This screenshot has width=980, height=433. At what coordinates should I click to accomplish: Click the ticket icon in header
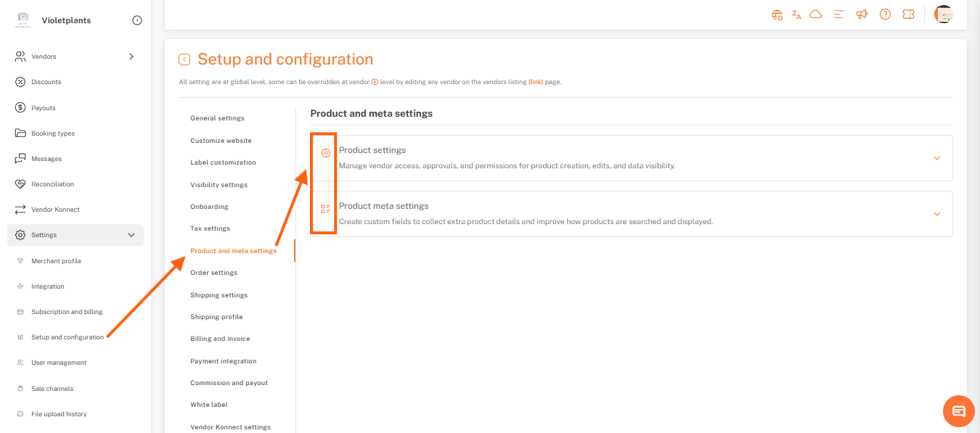pyautogui.click(x=908, y=15)
